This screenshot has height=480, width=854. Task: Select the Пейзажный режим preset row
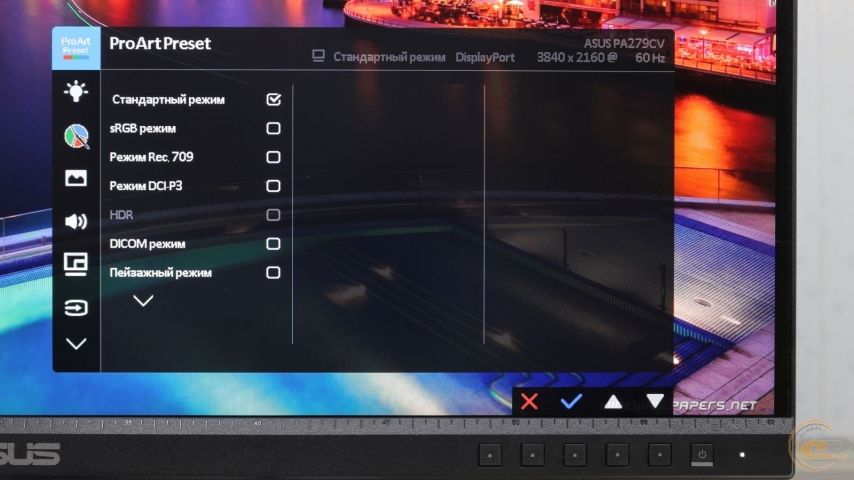click(x=196, y=272)
